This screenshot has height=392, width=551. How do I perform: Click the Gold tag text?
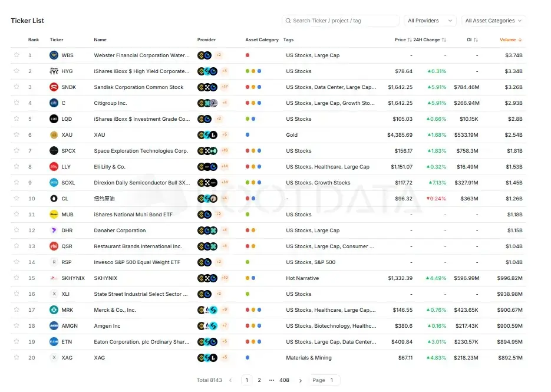(x=292, y=135)
